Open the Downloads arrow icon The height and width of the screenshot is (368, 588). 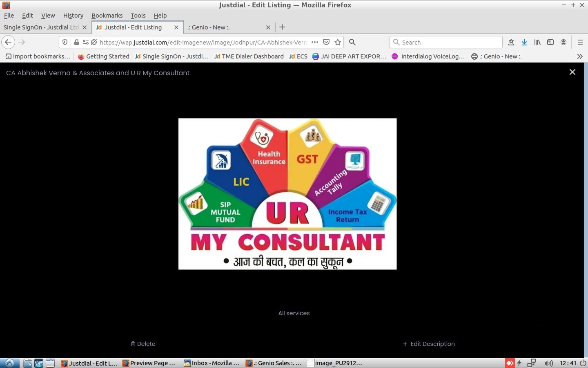[x=524, y=42]
